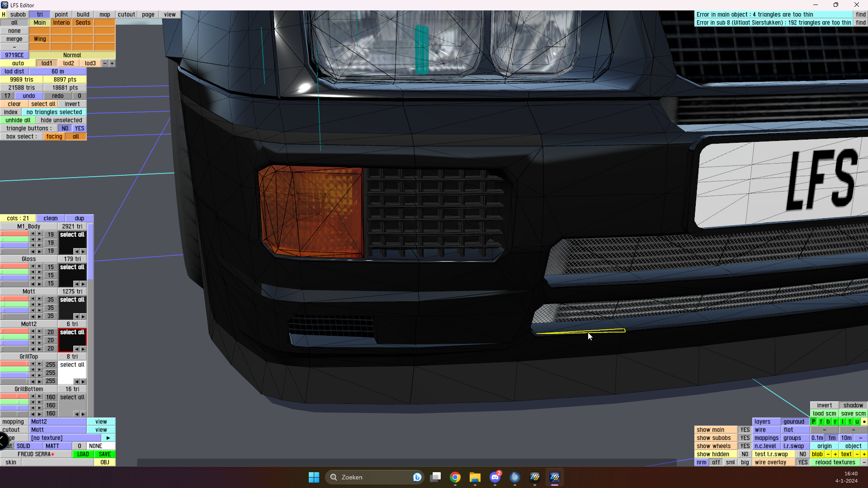Click find for the main object error
868x488 pixels.
(860, 14)
